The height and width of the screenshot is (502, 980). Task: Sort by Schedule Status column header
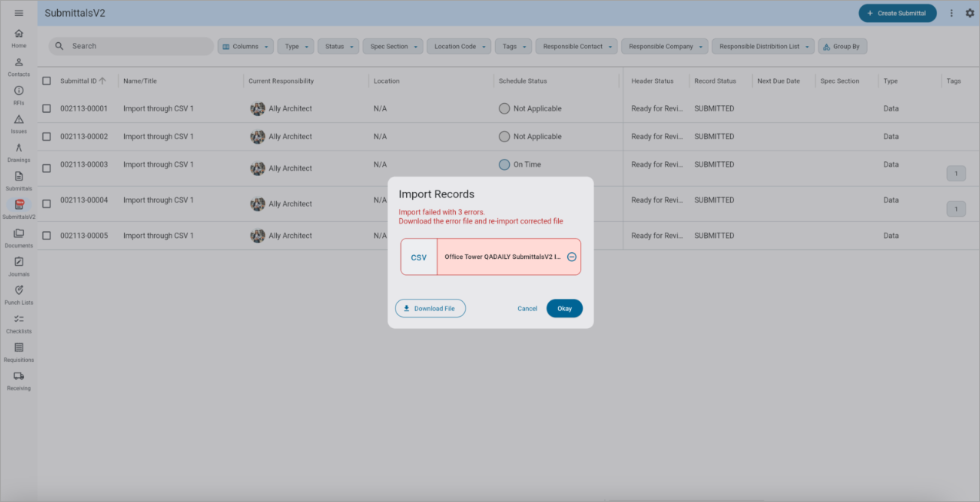[523, 81]
